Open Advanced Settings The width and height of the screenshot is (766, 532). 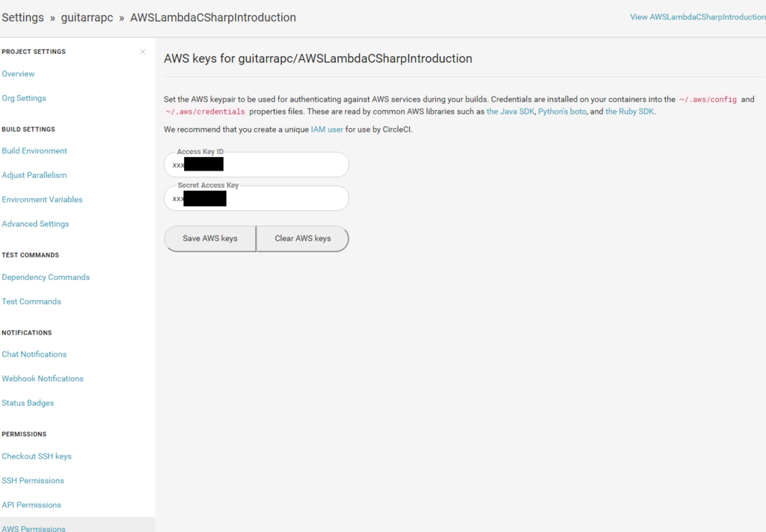pos(35,224)
